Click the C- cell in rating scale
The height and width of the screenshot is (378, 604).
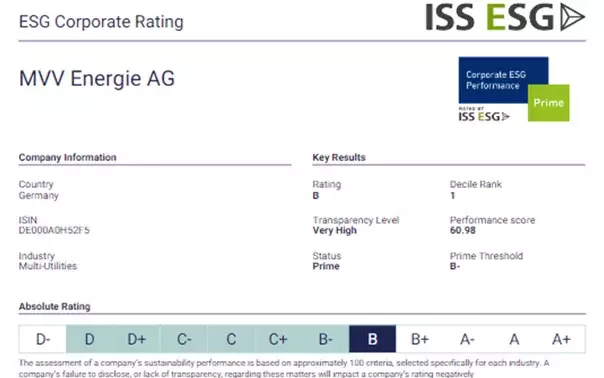point(184,339)
